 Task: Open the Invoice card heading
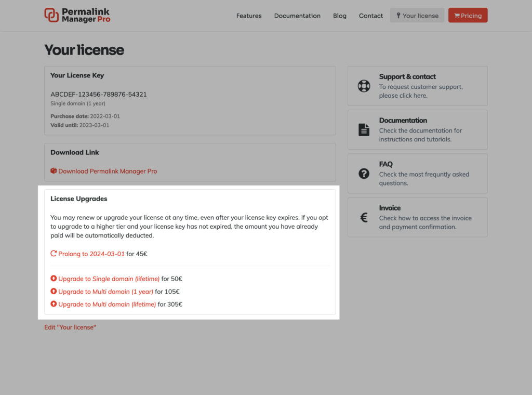click(390, 208)
